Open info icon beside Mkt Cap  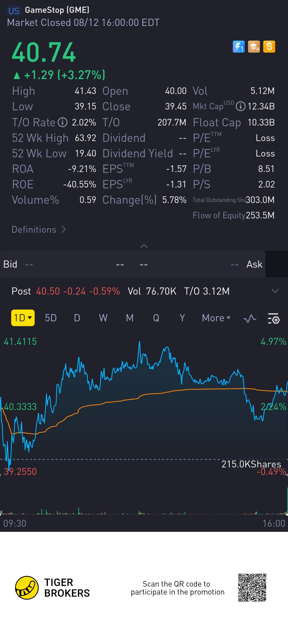point(241,106)
